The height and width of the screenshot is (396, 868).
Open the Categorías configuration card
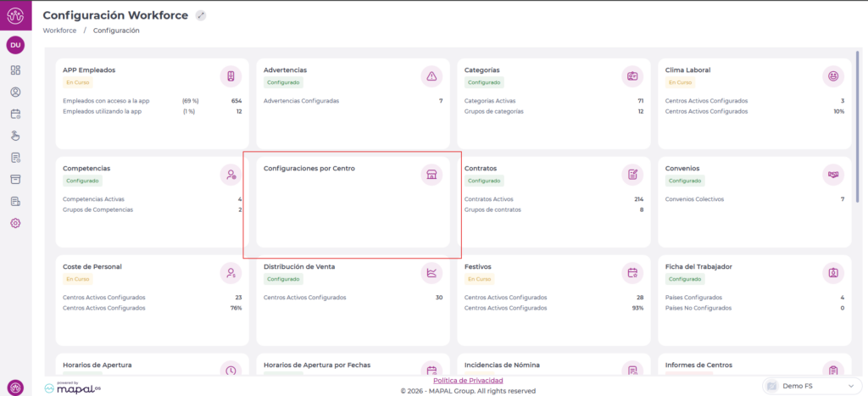coord(554,102)
